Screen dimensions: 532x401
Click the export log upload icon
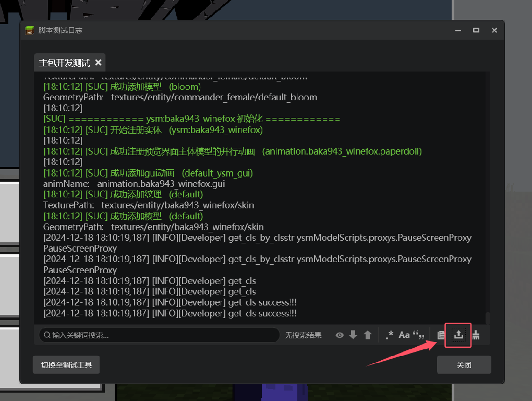[x=458, y=335]
